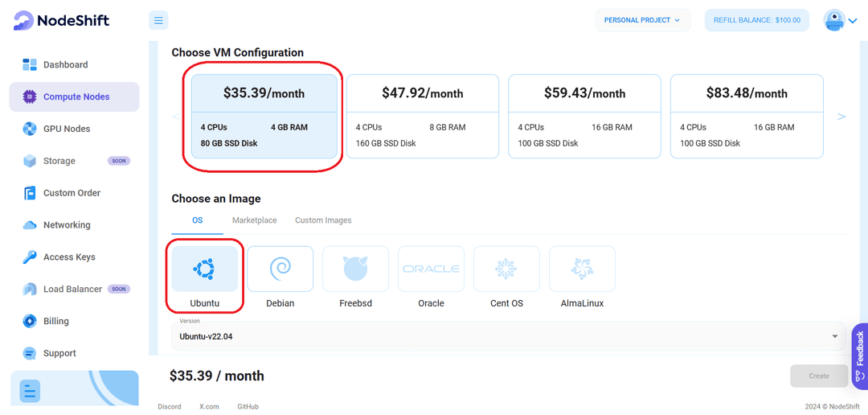The image size is (868, 415).
Task: Click the Dashboard icon in sidebar
Action: tap(30, 64)
